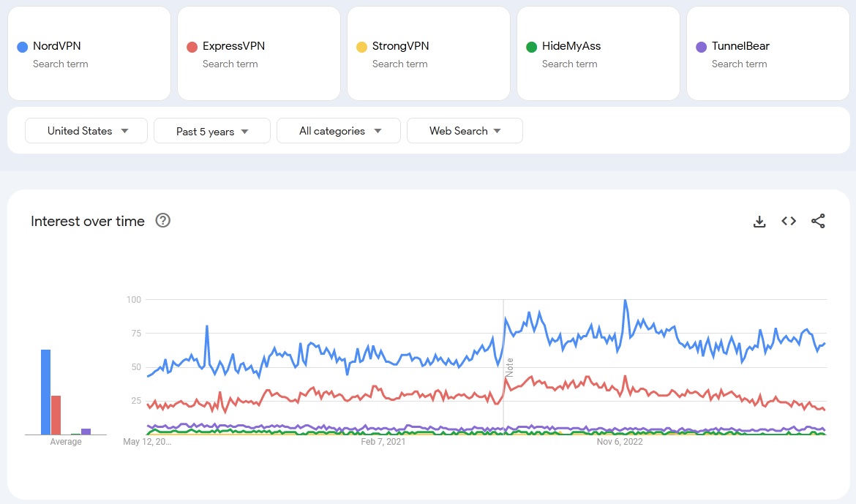Open the embed code icon
Image resolution: width=856 pixels, height=504 pixels.
788,221
